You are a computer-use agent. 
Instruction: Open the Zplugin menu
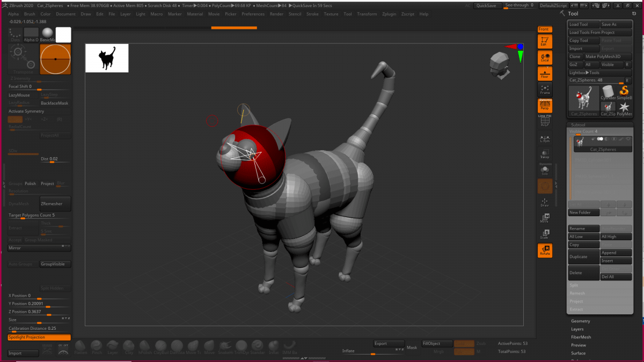[x=389, y=14]
